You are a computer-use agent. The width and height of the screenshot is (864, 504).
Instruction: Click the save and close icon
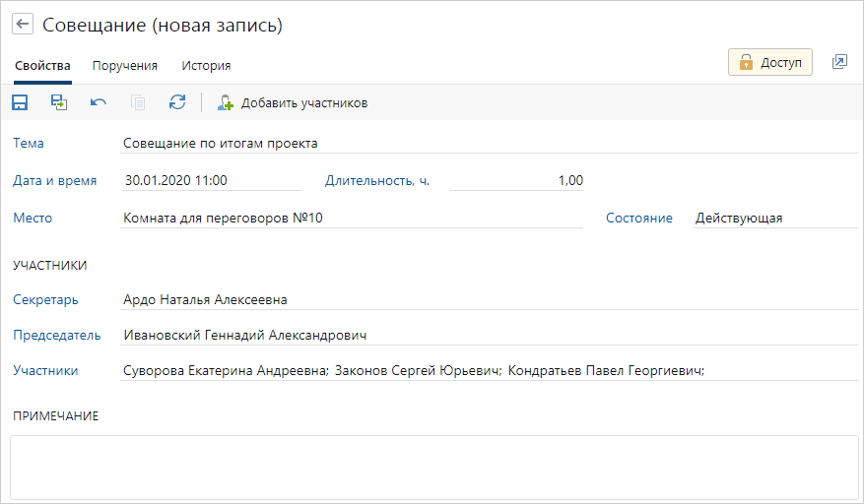(59, 102)
